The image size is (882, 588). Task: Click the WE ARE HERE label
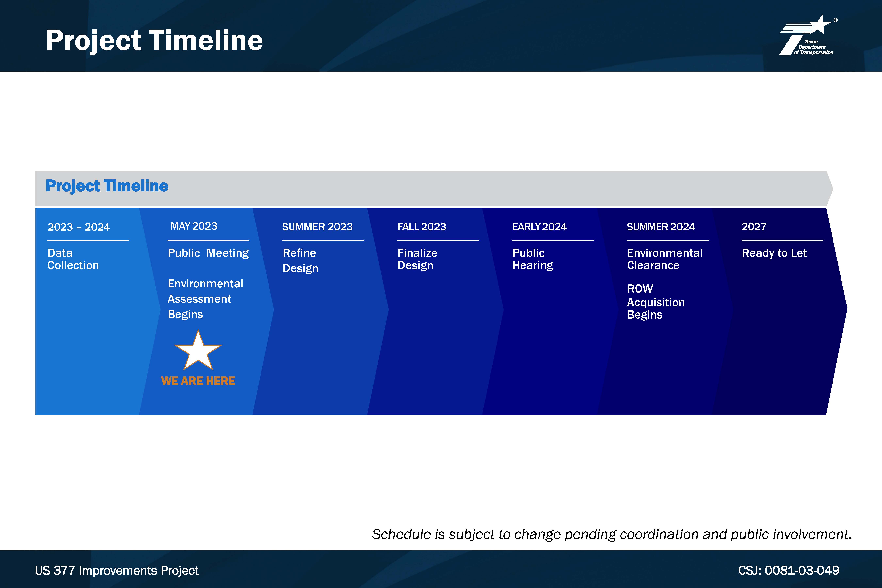click(198, 381)
